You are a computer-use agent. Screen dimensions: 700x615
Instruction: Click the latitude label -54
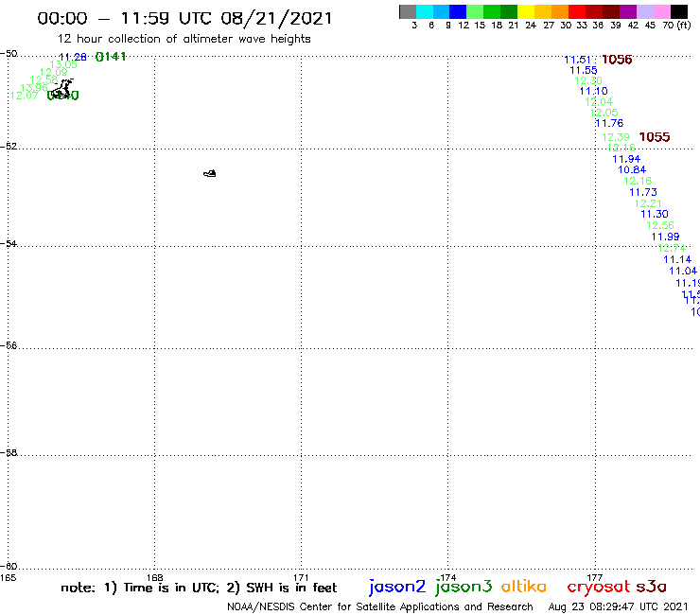tap(9, 243)
